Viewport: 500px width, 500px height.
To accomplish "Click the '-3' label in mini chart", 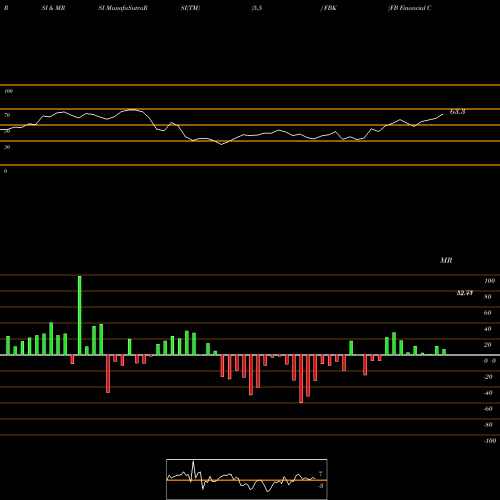I will click(320, 486).
